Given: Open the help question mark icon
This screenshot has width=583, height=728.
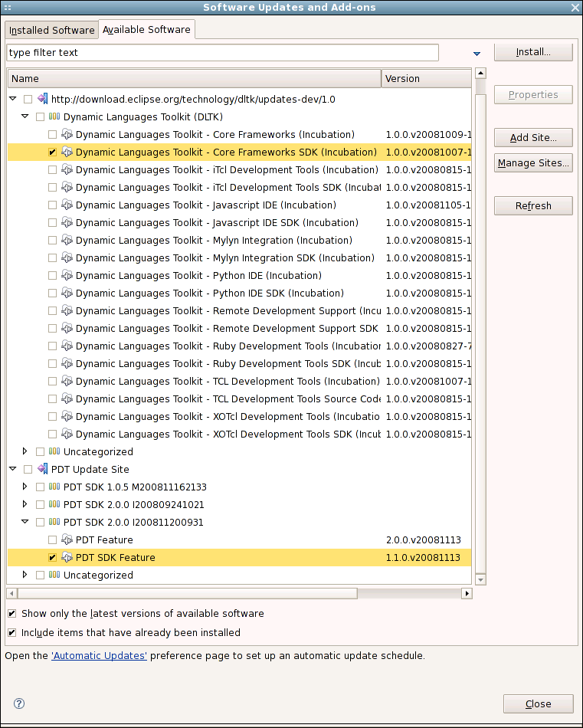Looking at the screenshot, I should pyautogui.click(x=19, y=703).
